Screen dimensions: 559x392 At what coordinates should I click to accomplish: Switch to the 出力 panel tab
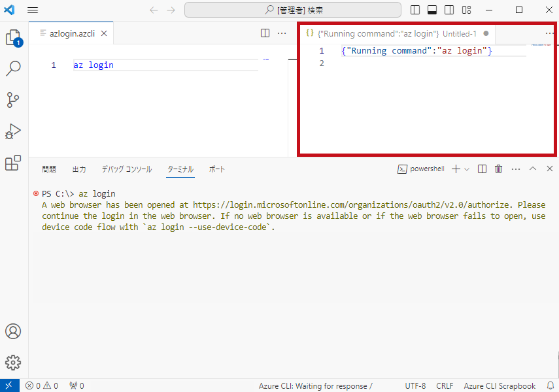pyautogui.click(x=79, y=169)
